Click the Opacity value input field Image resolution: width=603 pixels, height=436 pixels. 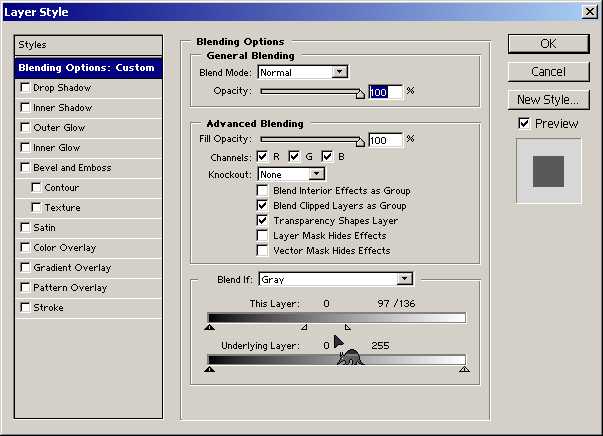click(385, 92)
